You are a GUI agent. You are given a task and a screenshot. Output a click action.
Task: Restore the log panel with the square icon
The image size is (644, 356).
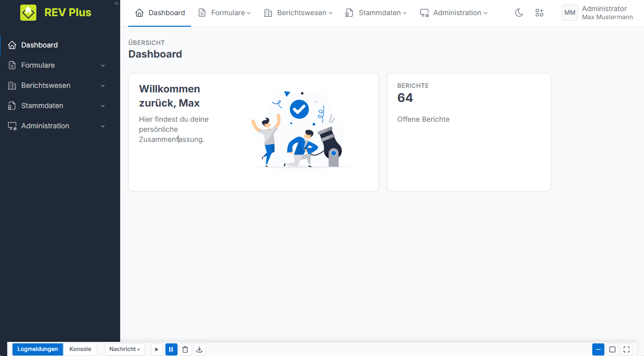[x=612, y=349]
